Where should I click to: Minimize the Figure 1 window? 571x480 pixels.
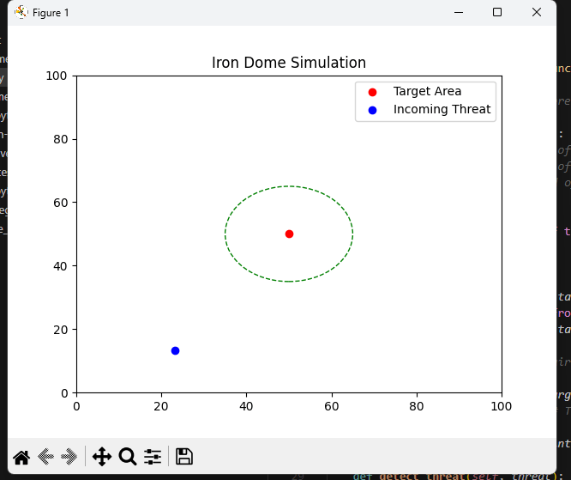pyautogui.click(x=458, y=12)
